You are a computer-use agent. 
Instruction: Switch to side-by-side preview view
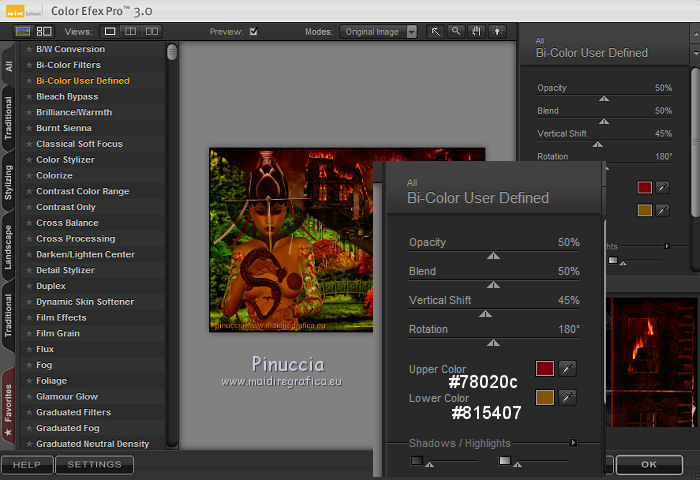tap(151, 32)
